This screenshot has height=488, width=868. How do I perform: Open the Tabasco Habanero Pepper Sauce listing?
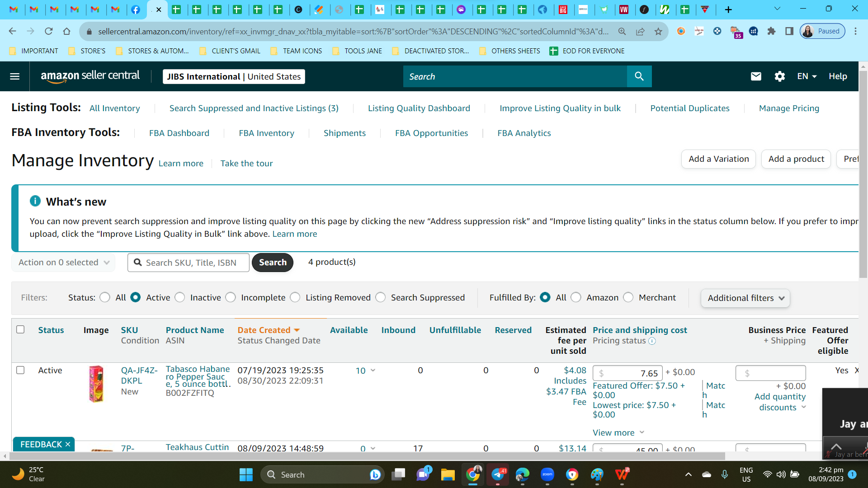(x=198, y=376)
